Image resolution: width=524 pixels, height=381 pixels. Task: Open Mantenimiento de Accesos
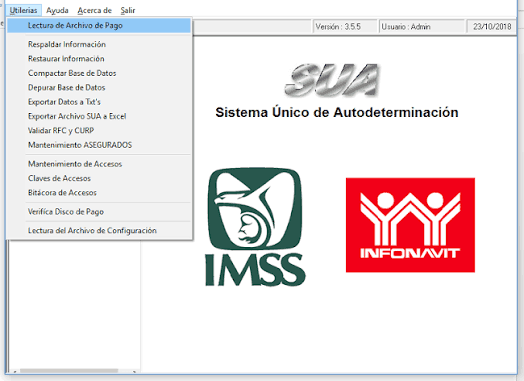(99, 164)
